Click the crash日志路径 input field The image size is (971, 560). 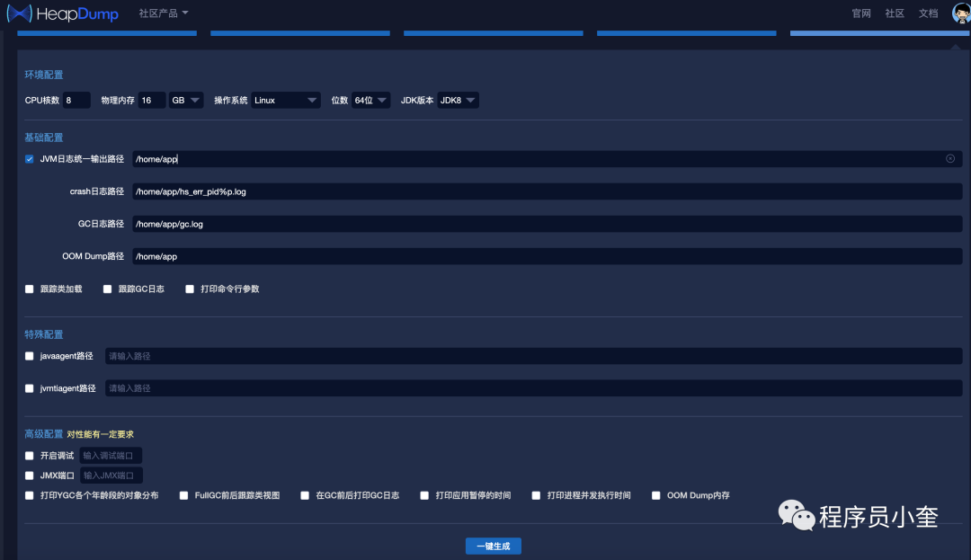[360, 191]
